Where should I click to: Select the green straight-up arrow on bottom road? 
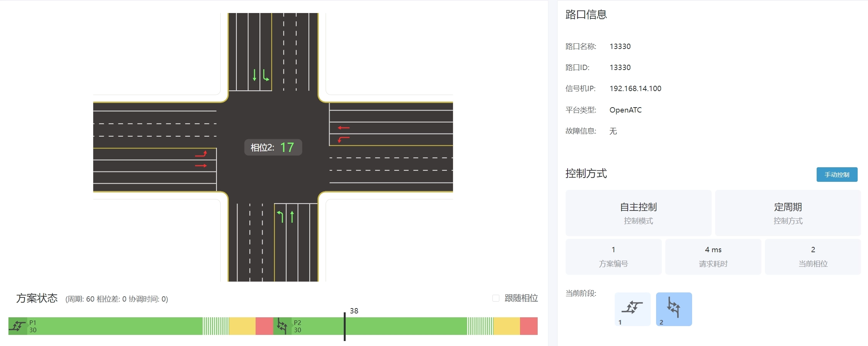(x=292, y=216)
